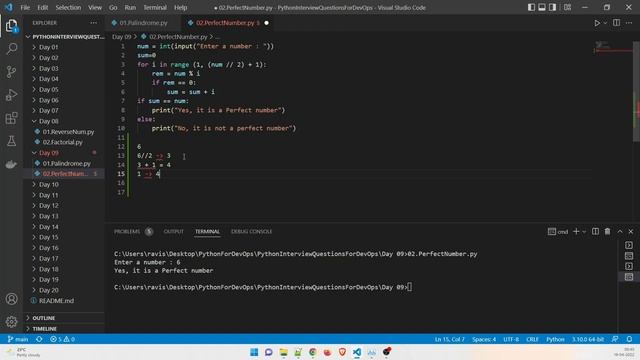Change encoding via UTF-8 status item
This screenshot has width=640, height=360.
(511, 339)
